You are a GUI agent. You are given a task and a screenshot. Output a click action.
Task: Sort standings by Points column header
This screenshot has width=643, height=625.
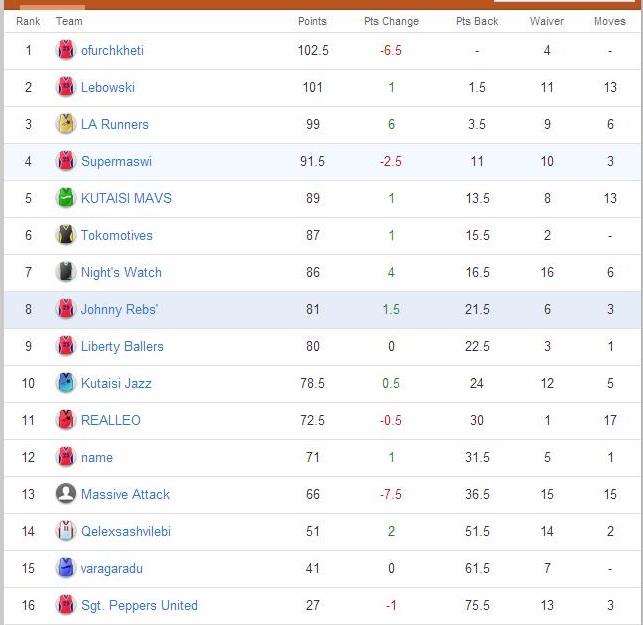[312, 21]
